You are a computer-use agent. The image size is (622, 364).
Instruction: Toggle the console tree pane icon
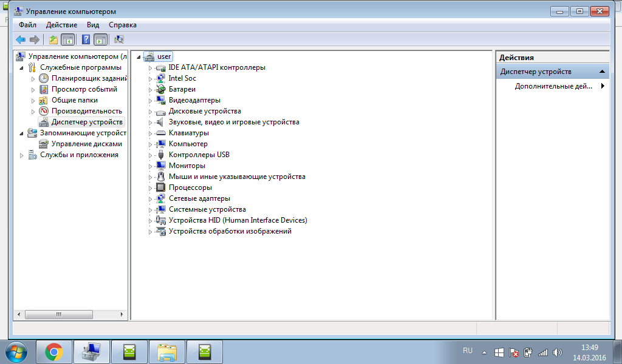tap(68, 39)
